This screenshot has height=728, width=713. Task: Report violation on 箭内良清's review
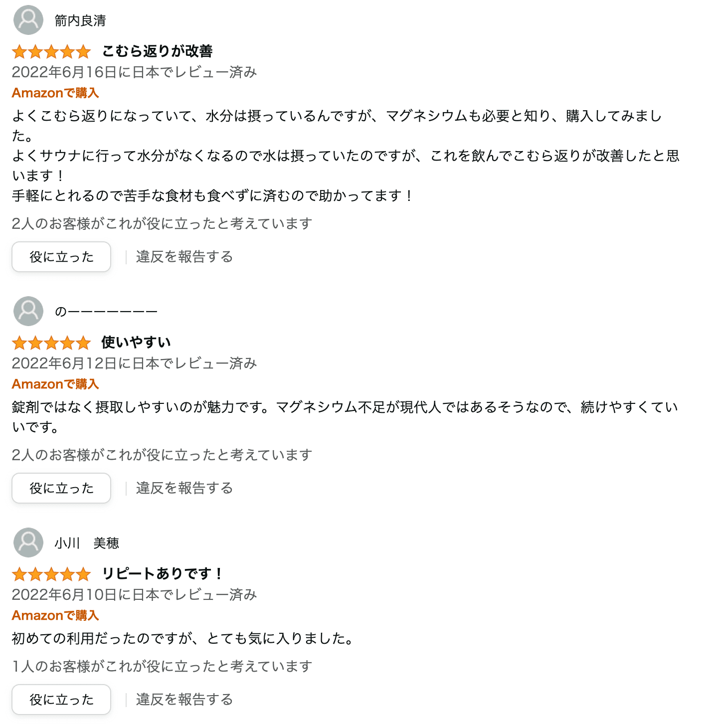[184, 257]
